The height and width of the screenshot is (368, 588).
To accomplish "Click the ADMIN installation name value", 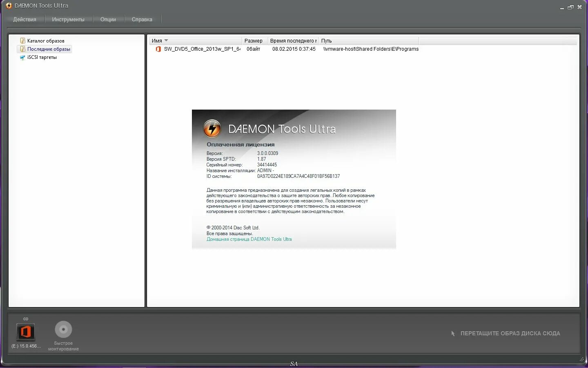I will (x=265, y=171).
